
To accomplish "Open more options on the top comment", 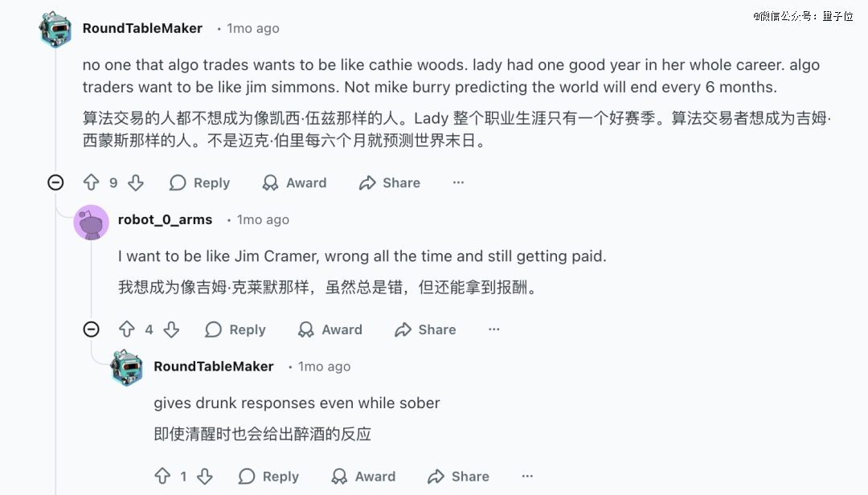I will (458, 183).
